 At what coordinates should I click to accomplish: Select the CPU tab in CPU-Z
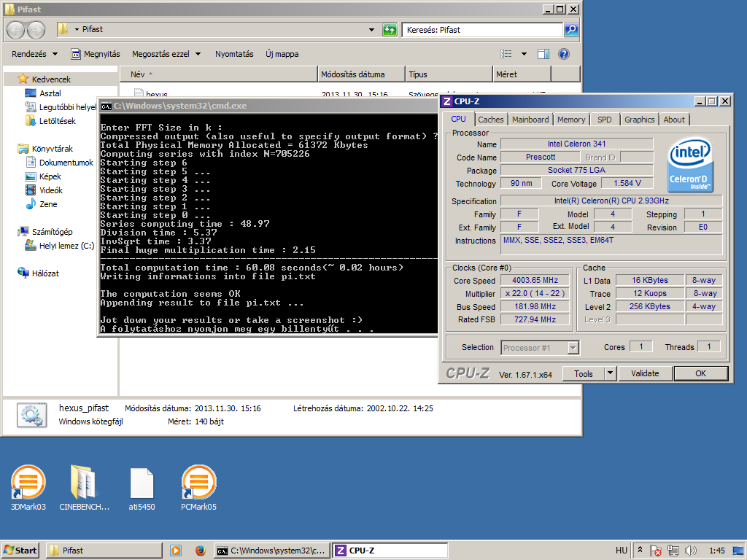[458, 119]
